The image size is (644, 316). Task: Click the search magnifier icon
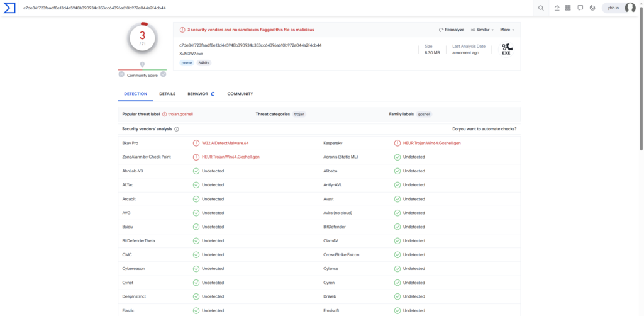[x=541, y=8]
